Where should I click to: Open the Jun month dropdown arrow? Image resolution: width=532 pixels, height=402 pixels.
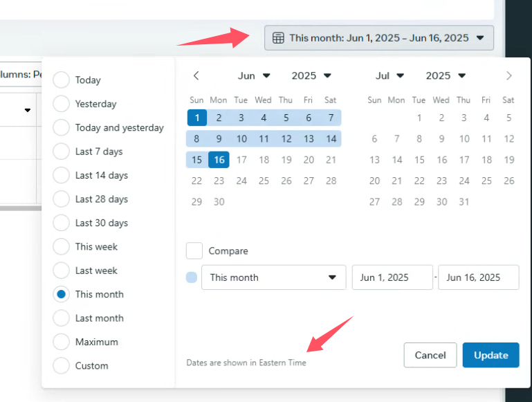coord(266,75)
